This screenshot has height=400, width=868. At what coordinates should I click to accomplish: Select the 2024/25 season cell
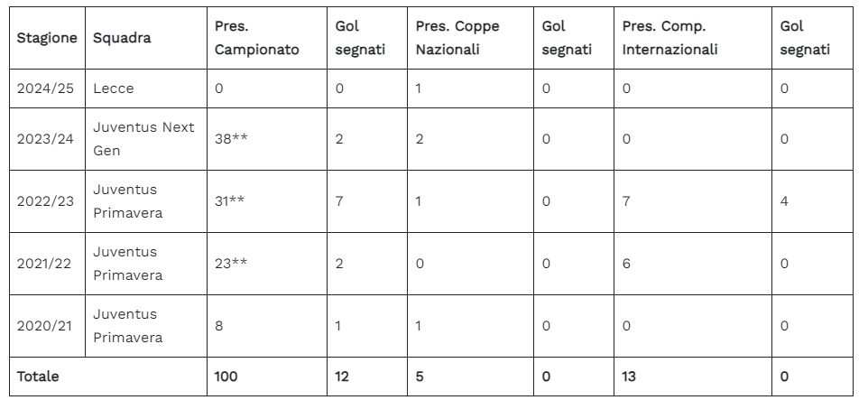pyautogui.click(x=46, y=89)
